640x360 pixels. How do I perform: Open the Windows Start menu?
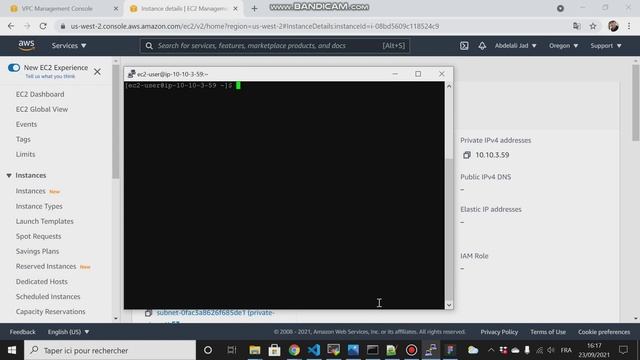12,350
